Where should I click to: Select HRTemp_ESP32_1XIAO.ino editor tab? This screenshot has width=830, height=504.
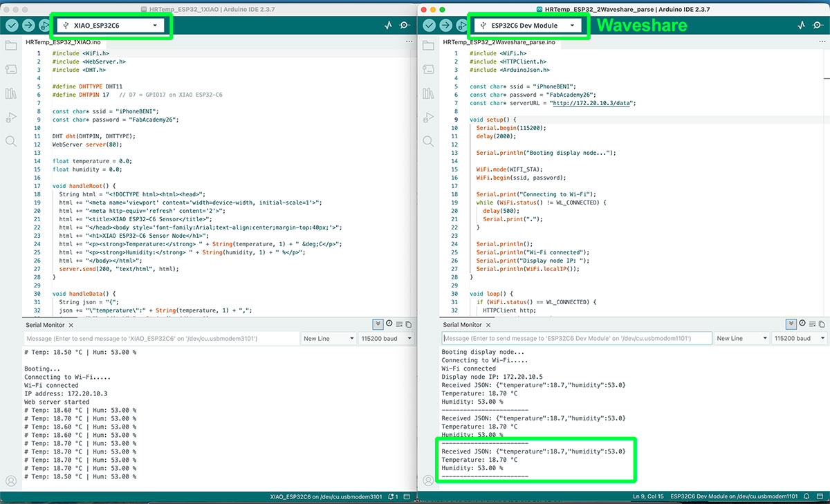coord(63,42)
